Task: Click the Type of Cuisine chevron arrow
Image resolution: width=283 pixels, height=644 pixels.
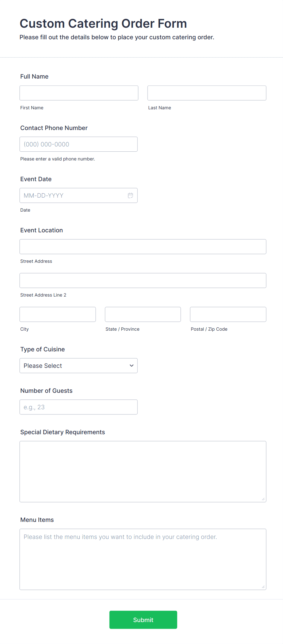Action: pos(131,366)
